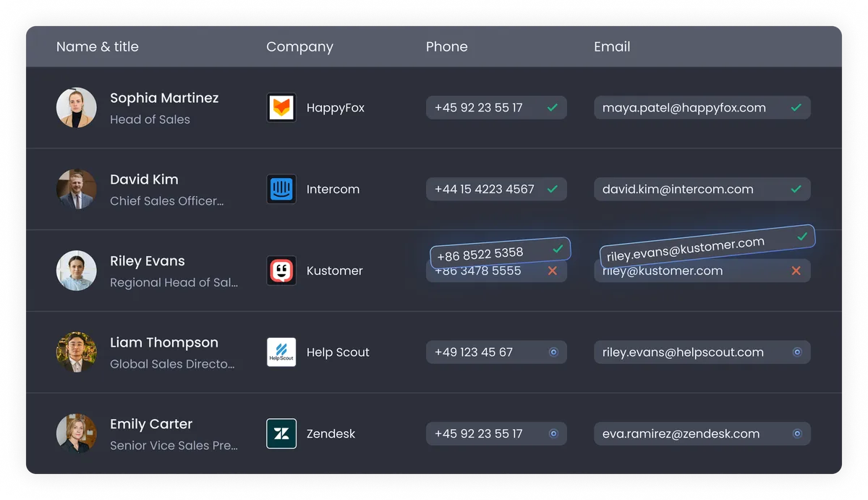Click the verification status icon beside Liam's phone
Viewport: 868px width, 500px height.
click(x=553, y=352)
